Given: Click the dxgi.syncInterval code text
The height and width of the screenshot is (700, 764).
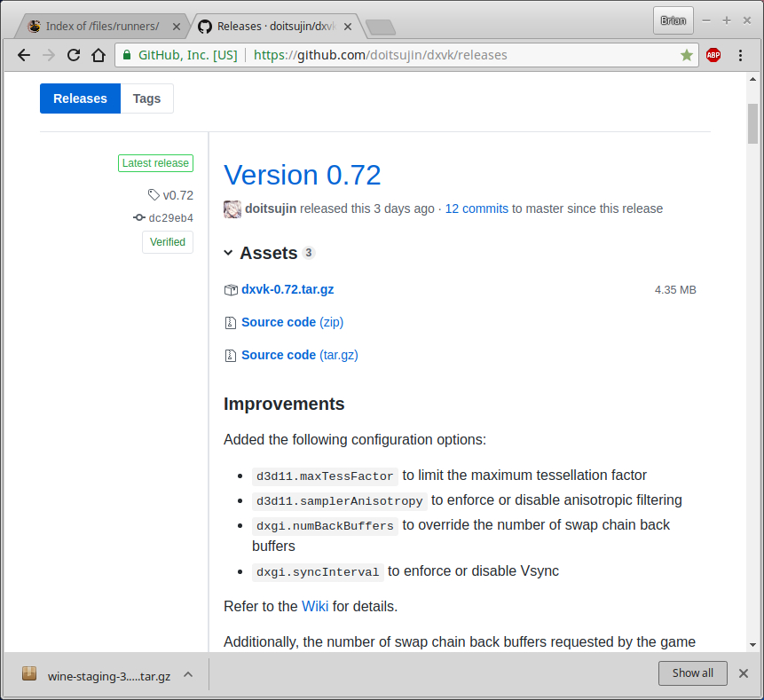Looking at the screenshot, I should click(x=318, y=572).
